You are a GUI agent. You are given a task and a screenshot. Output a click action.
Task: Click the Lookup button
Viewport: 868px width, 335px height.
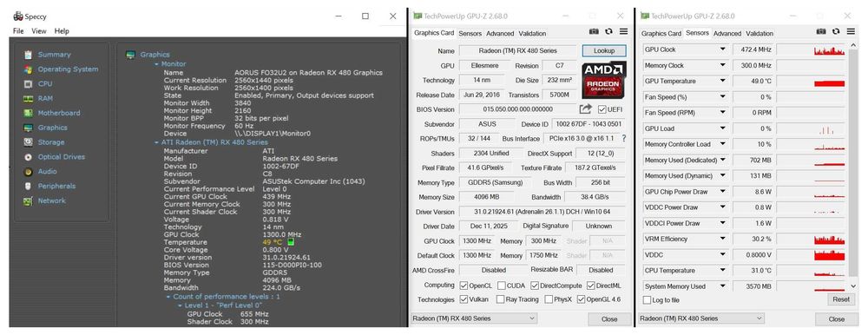pyautogui.click(x=604, y=50)
